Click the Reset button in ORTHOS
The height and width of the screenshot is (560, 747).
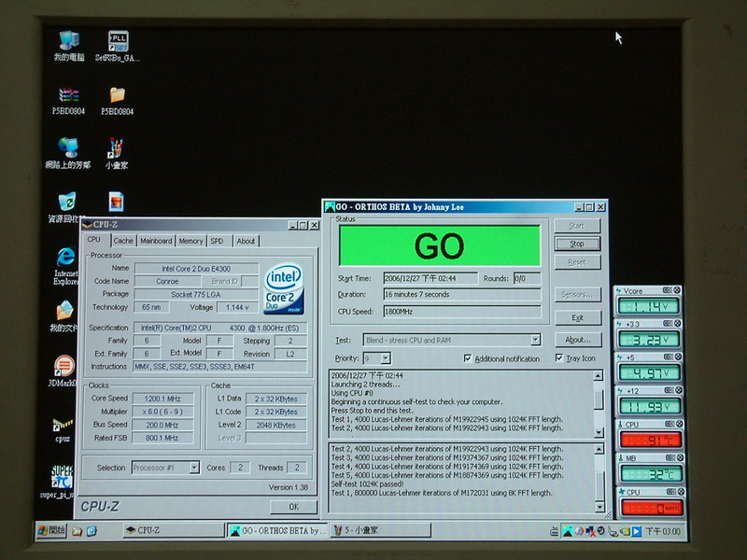click(x=577, y=262)
